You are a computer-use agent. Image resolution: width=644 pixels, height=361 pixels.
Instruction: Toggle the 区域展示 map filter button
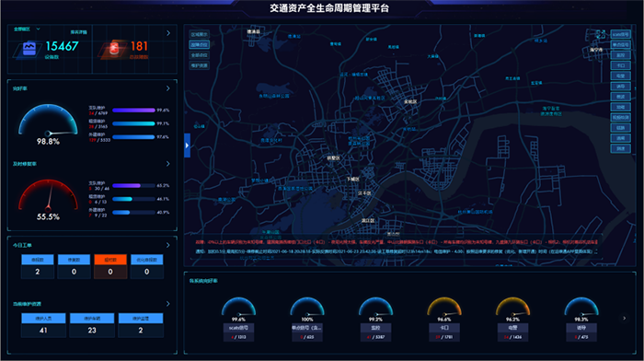(200, 35)
